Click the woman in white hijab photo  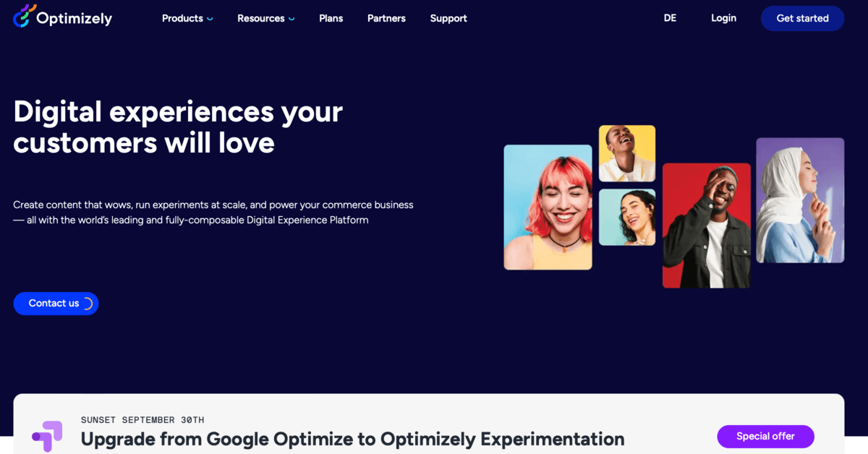(800, 200)
